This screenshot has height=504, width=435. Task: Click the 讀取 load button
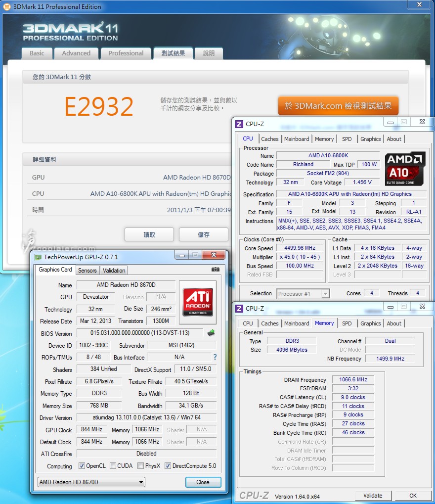click(x=149, y=234)
